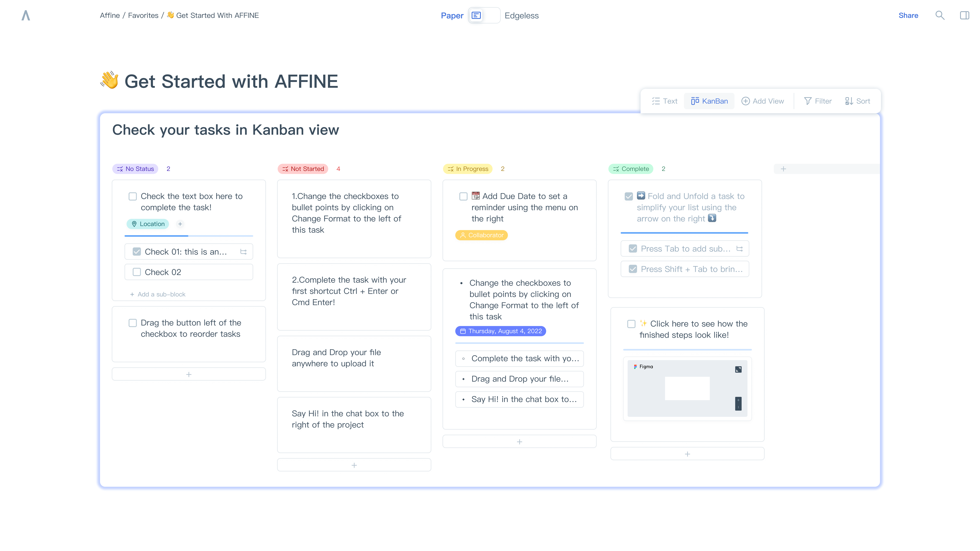Viewport: 980px width, 551px height.
Task: Select the KanBan view tab
Action: [709, 101]
